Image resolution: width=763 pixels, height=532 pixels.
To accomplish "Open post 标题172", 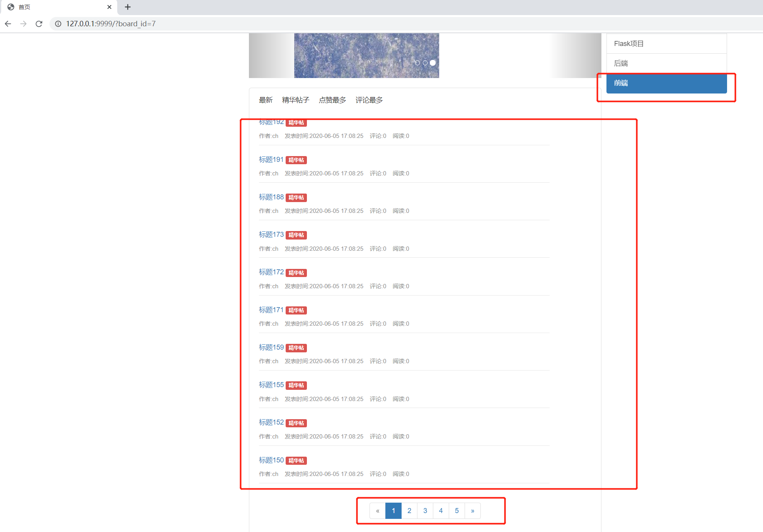I will click(271, 272).
